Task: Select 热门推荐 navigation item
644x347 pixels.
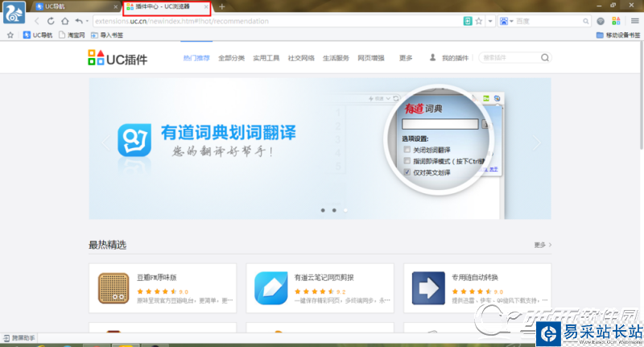Action: tap(196, 58)
